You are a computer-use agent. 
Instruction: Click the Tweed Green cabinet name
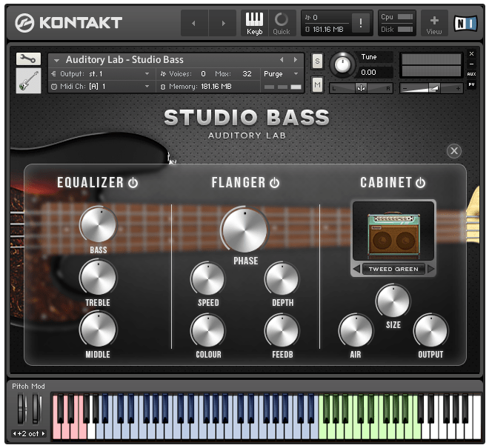(393, 269)
